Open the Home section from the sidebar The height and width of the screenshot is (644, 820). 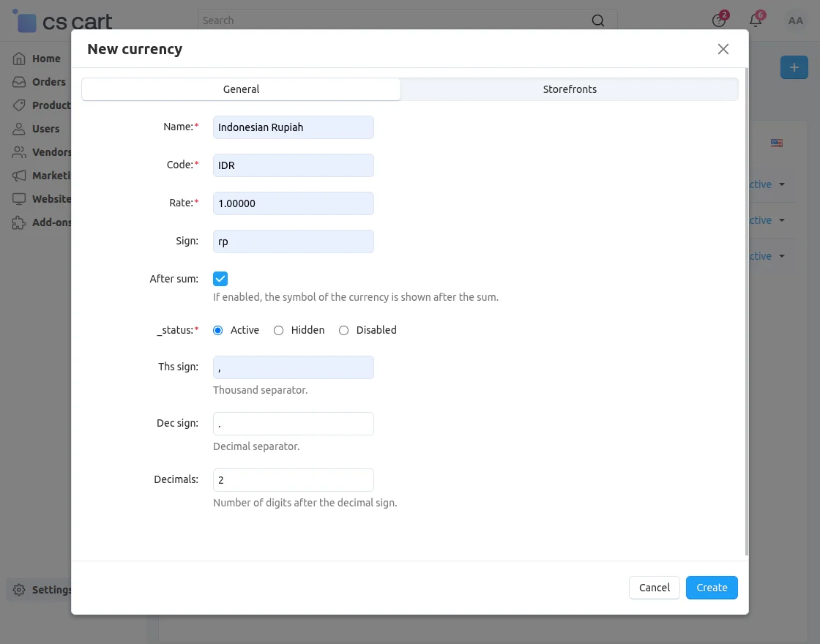pos(44,58)
